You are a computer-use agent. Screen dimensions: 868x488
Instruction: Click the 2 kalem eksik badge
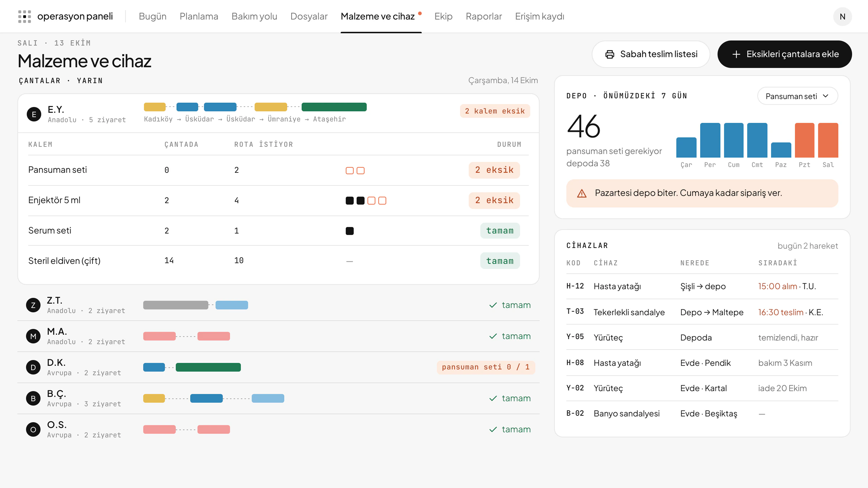(495, 111)
